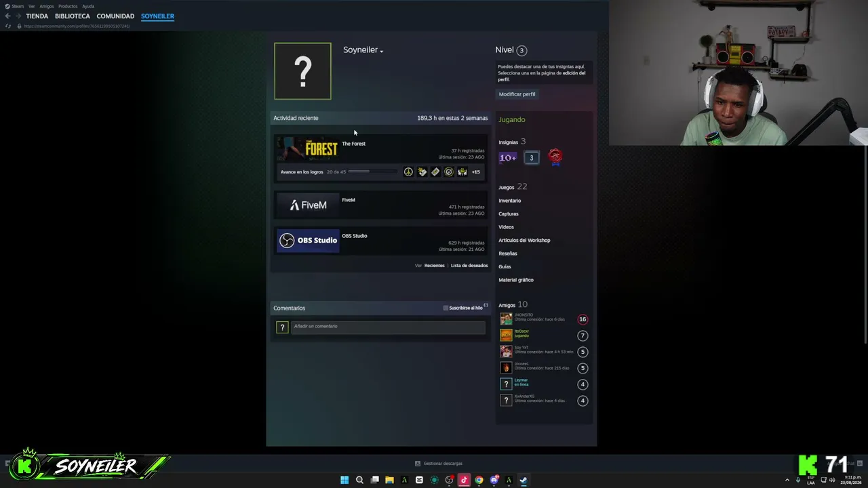868x488 pixels.
Task: Open the Material gráfico link
Action: pos(516,280)
